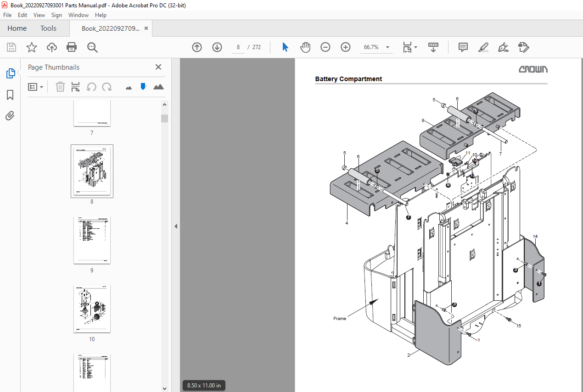Open the Help menu
The width and height of the screenshot is (583, 392).
point(101,15)
